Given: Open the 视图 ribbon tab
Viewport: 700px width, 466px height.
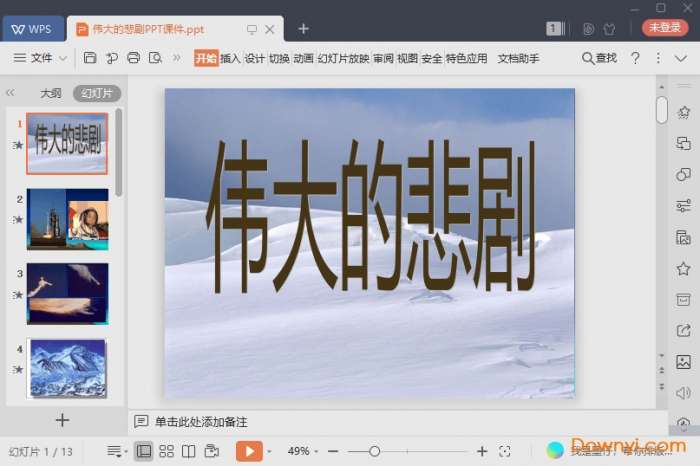Looking at the screenshot, I should pos(408,58).
